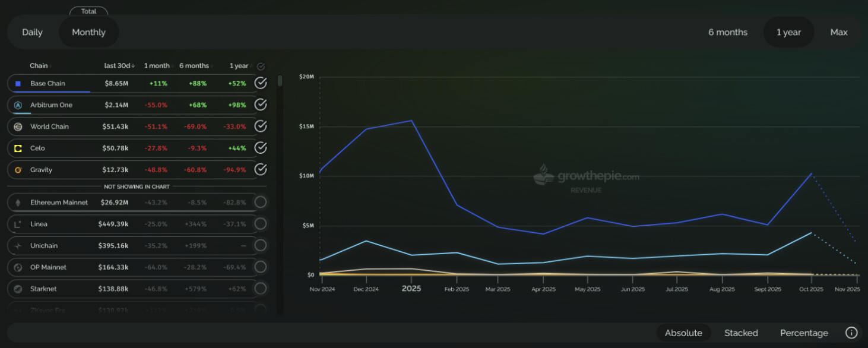Click the Starknet logo icon
The width and height of the screenshot is (868, 348).
click(18, 289)
